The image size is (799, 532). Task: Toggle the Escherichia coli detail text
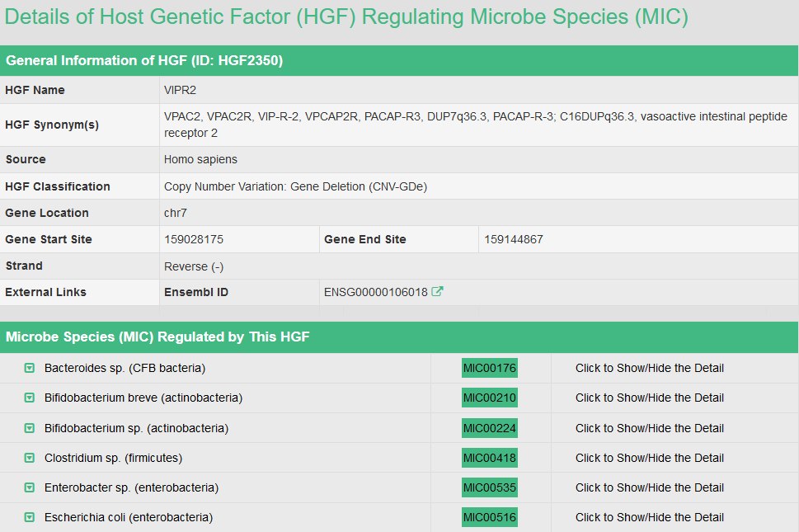[649, 517]
